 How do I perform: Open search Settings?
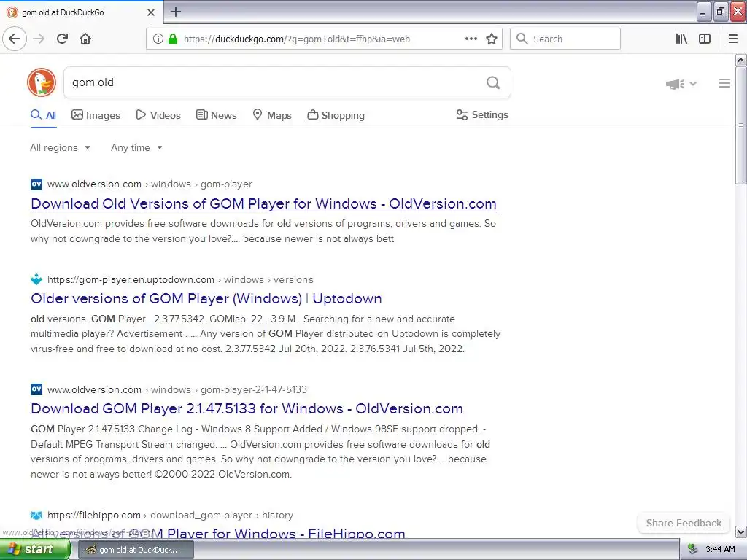482,114
